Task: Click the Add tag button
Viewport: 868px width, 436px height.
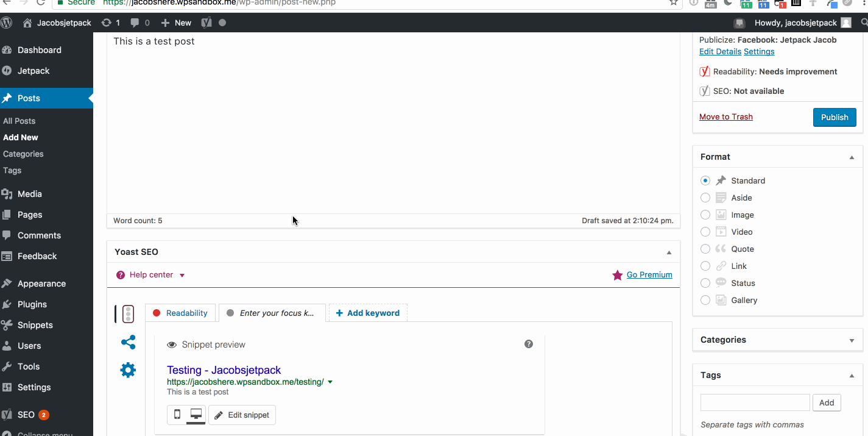Action: [x=827, y=402]
